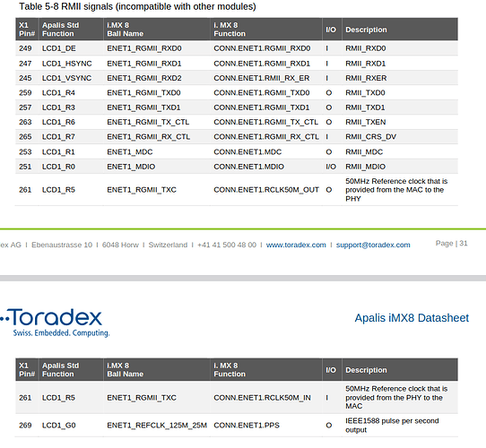
Task: Select the cell CONN.ENET1.RGMII_RXD1
Action: pos(262,64)
